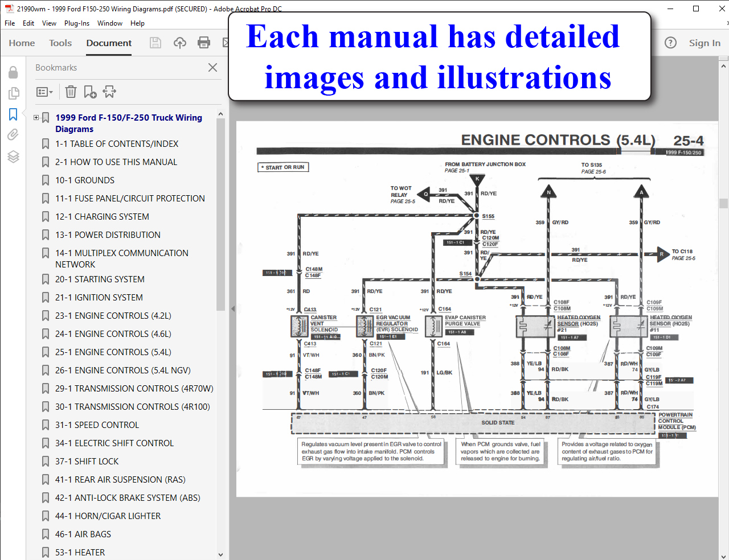The width and height of the screenshot is (729, 560).
Task: Open the View menu
Action: coord(49,23)
